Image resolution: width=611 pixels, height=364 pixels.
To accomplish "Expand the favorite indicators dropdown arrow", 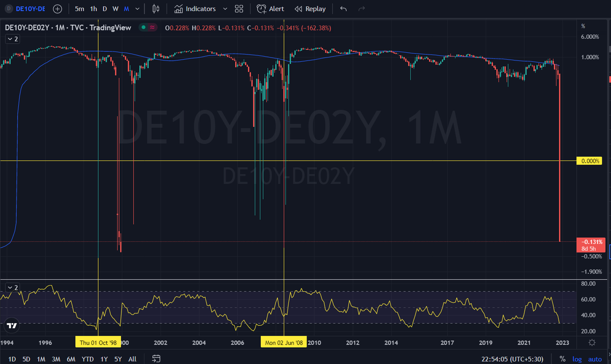I will 225,9.
